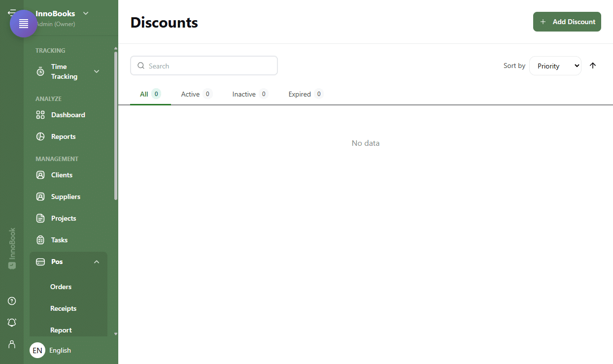The height and width of the screenshot is (364, 613).
Task: Open the help question mark icon
Action: [x=12, y=301]
